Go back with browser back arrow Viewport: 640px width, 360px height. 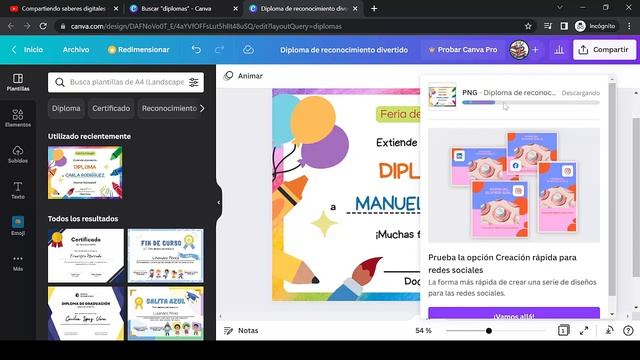point(11,26)
